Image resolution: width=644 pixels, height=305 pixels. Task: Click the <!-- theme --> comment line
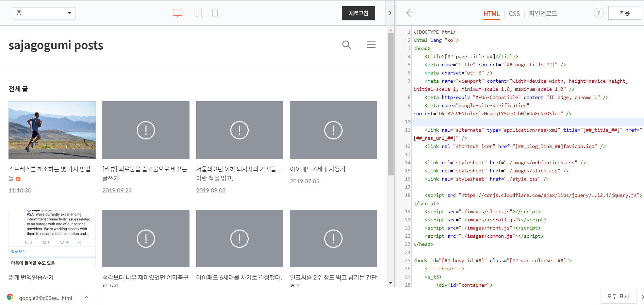(444, 269)
